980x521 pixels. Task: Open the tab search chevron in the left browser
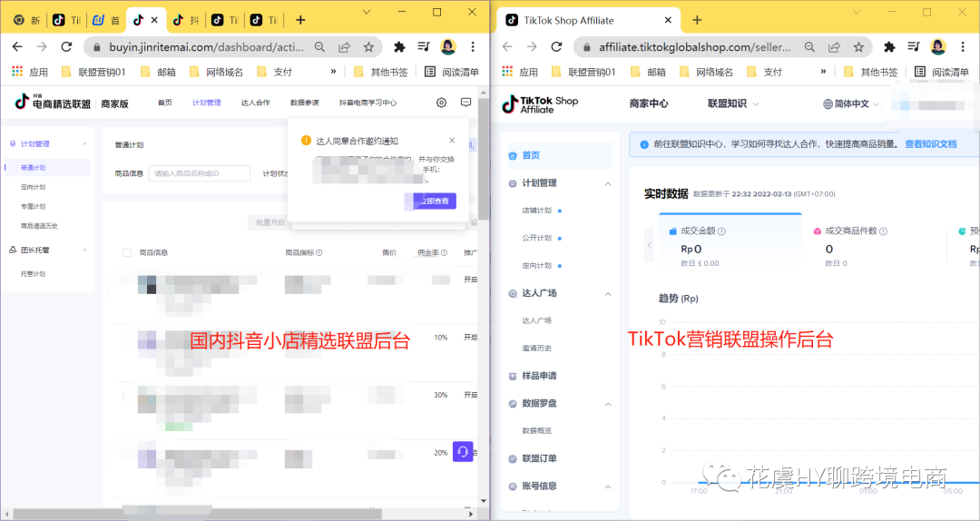tap(367, 12)
